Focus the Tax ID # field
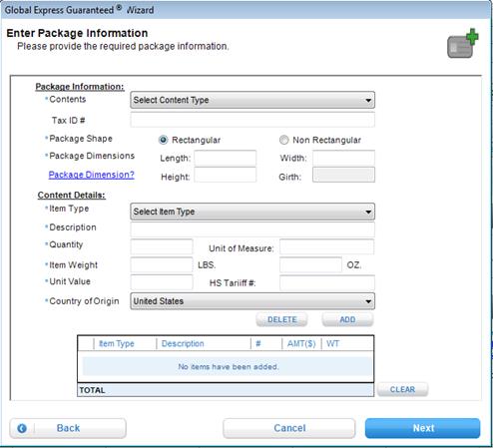 point(252,120)
